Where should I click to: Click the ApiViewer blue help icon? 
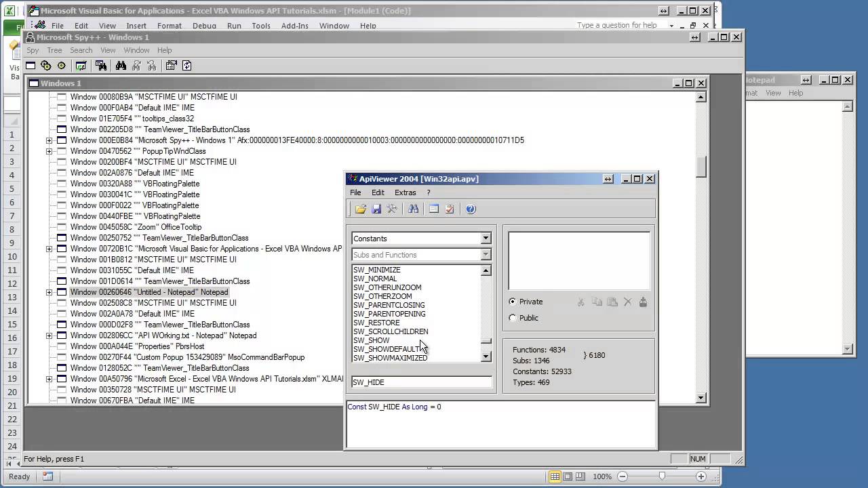(x=471, y=209)
